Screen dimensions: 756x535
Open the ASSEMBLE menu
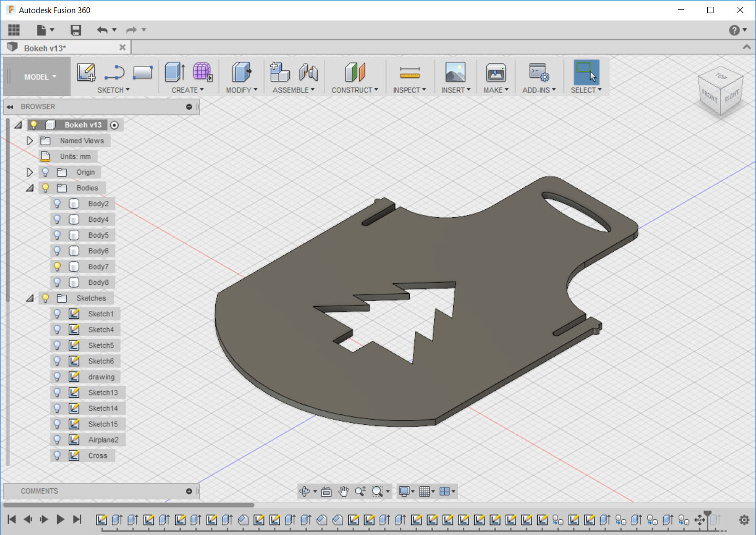point(294,90)
